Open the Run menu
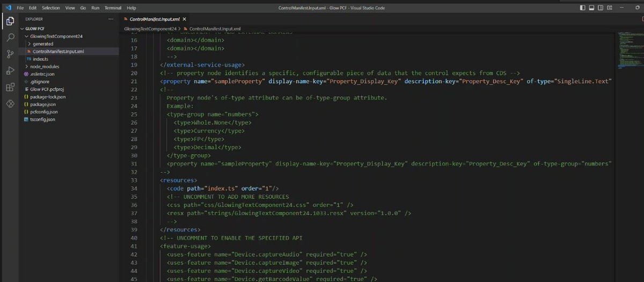This screenshot has width=644, height=282. click(96, 8)
